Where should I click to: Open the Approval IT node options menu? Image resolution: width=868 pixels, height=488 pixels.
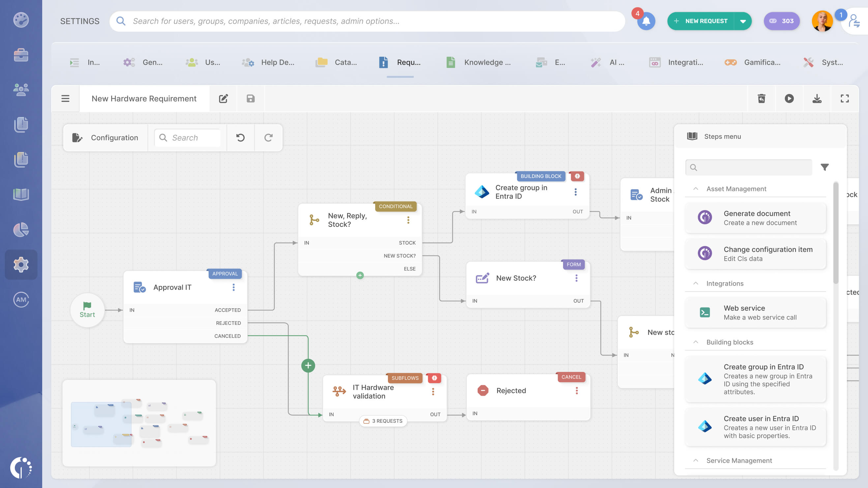[x=234, y=288]
